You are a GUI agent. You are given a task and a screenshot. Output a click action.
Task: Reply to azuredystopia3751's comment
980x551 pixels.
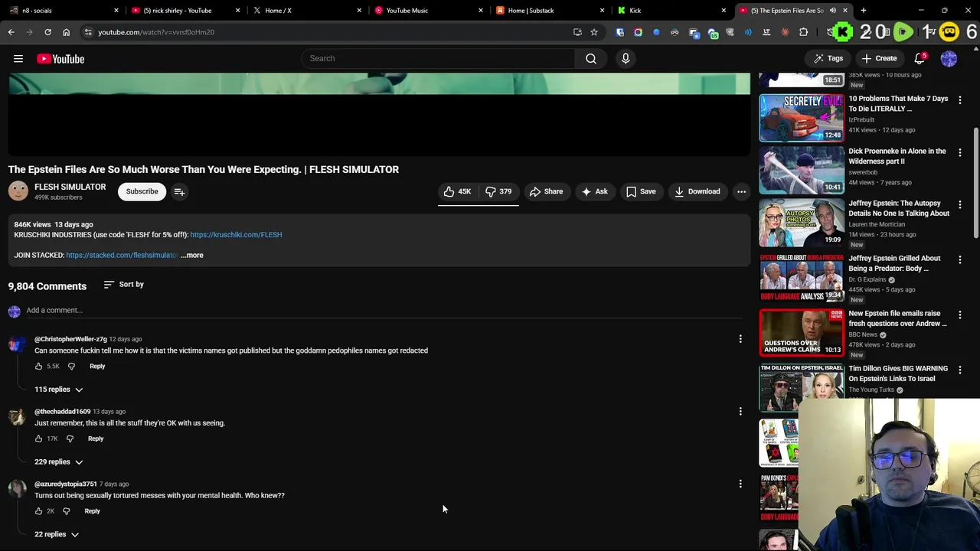92,511
